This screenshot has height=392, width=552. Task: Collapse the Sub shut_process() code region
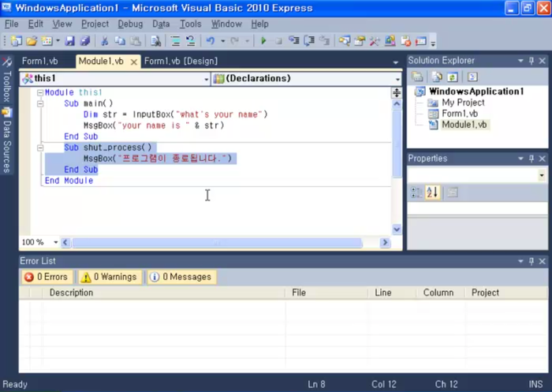coord(40,147)
